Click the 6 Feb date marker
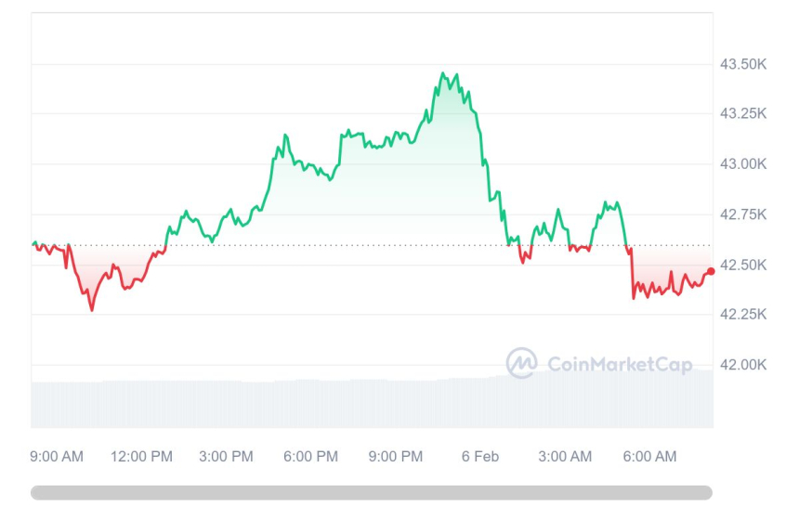The image size is (799, 532). point(479,457)
